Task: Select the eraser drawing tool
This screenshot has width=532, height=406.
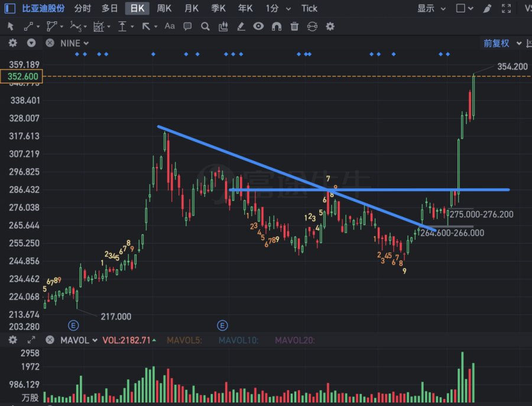Action: (x=241, y=26)
